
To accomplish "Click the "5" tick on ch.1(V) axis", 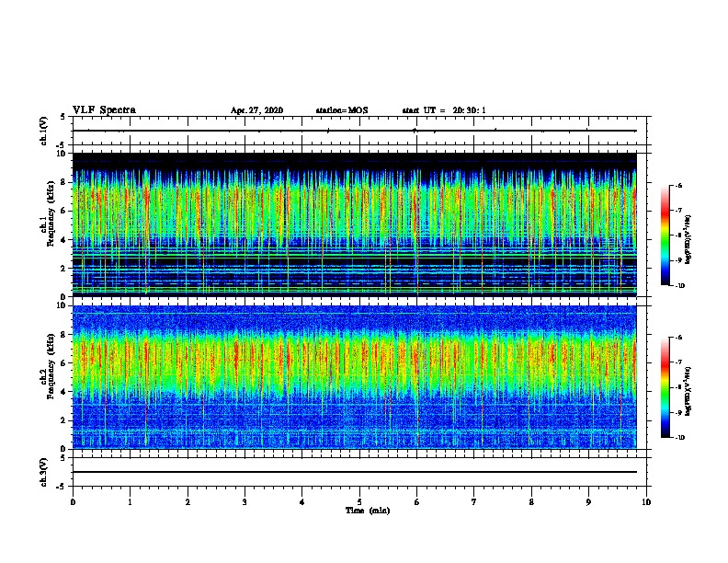I will click(x=63, y=117).
